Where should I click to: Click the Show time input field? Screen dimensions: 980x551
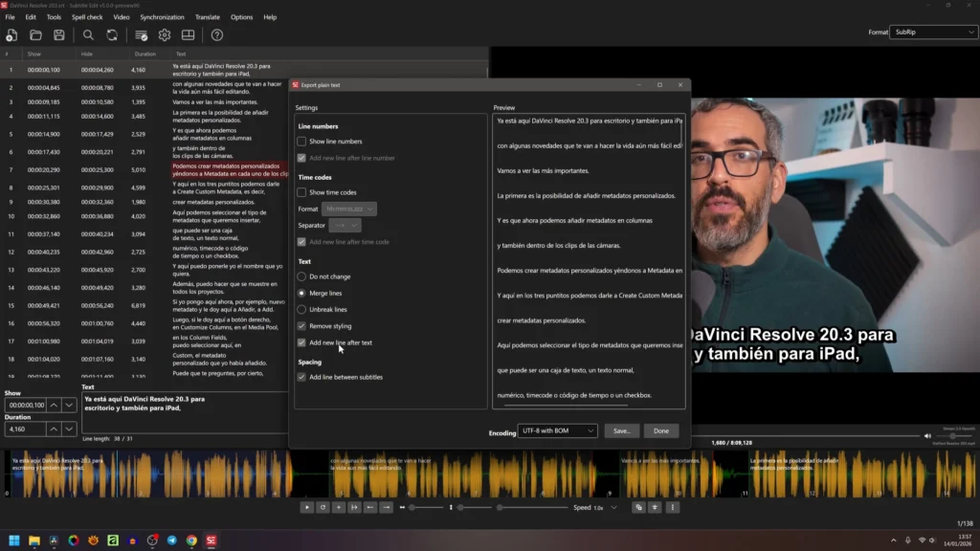pyautogui.click(x=26, y=405)
